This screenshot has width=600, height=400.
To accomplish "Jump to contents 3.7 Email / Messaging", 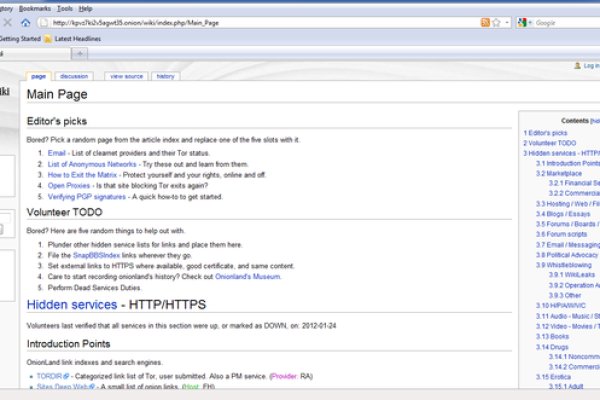I will (x=568, y=245).
